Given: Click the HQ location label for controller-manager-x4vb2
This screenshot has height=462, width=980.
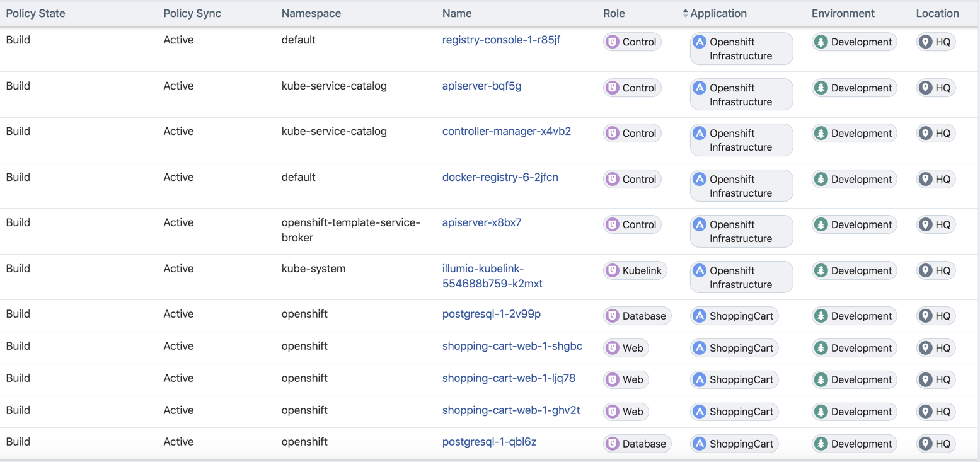Looking at the screenshot, I should (935, 133).
